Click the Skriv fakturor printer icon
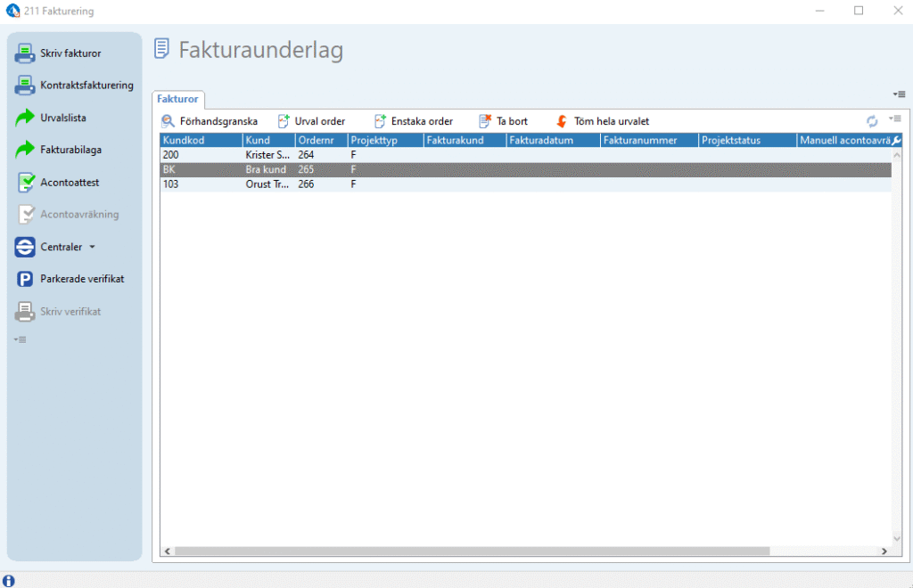Viewport: 913px width, 588px height. [x=25, y=53]
